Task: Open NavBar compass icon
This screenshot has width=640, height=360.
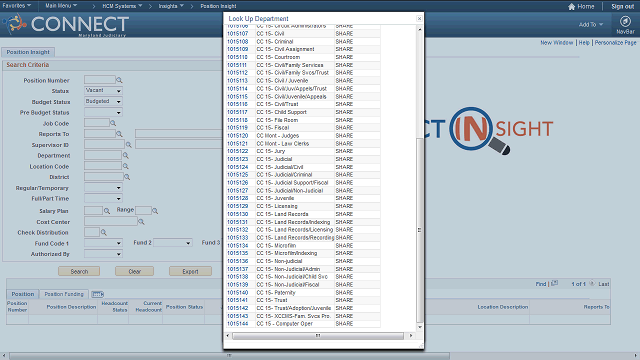Action: tap(625, 22)
